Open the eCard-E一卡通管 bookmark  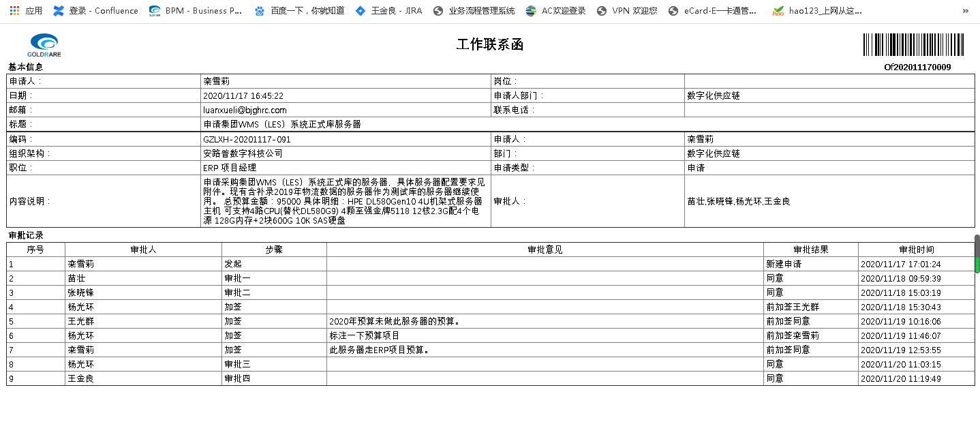coord(713,11)
